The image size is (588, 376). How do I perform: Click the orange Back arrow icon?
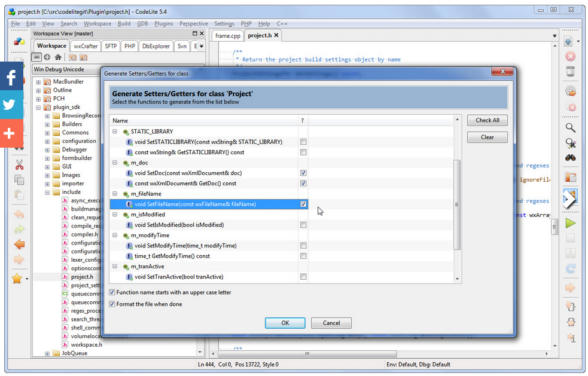[x=19, y=244]
